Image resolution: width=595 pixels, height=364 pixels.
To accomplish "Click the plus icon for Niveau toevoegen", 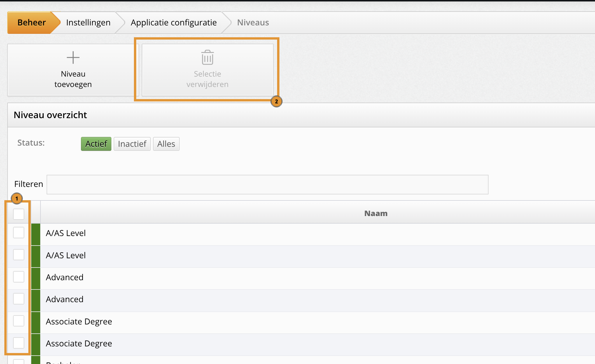I will pyautogui.click(x=73, y=57).
